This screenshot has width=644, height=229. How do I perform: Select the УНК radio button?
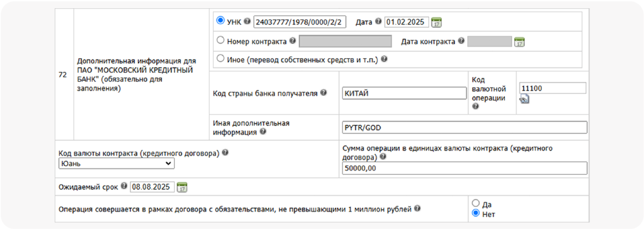pyautogui.click(x=221, y=21)
